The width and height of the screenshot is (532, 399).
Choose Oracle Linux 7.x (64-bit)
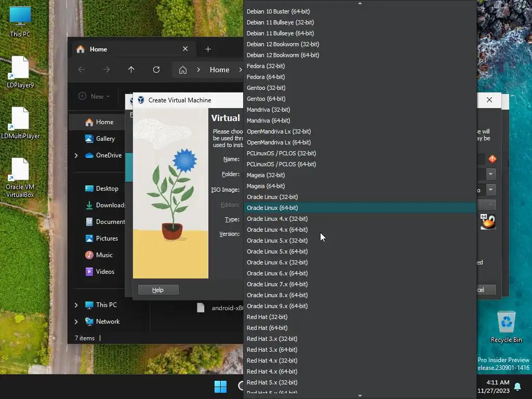coord(360,284)
